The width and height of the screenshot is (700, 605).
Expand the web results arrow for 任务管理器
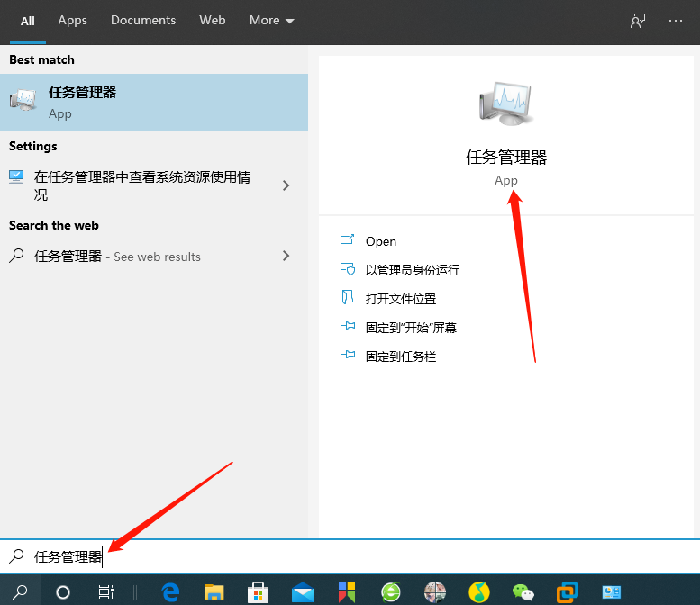point(286,256)
